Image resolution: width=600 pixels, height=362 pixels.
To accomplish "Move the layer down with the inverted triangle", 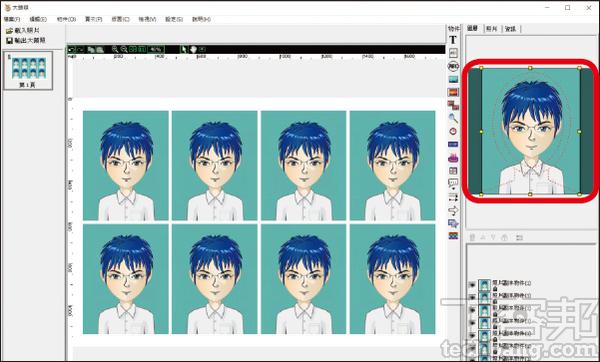I will [493, 238].
